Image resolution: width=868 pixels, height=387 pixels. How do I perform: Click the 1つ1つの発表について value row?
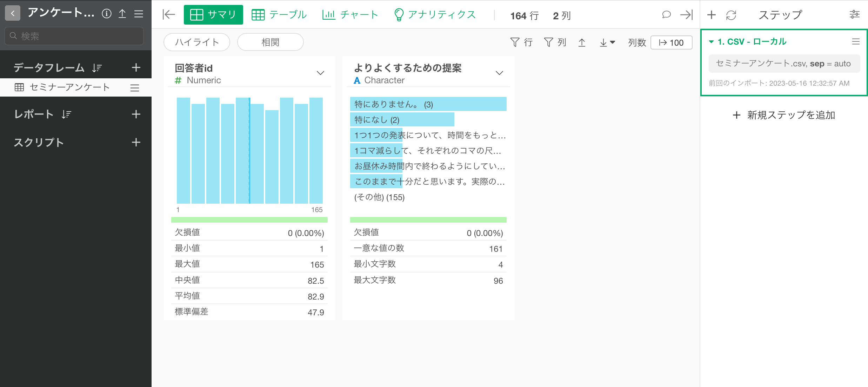coord(428,135)
